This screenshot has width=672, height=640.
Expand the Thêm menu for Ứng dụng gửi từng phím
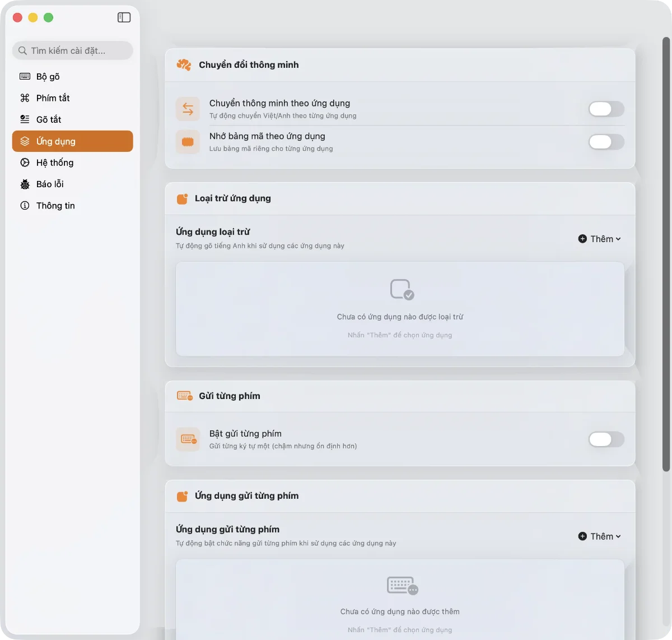[x=599, y=536]
